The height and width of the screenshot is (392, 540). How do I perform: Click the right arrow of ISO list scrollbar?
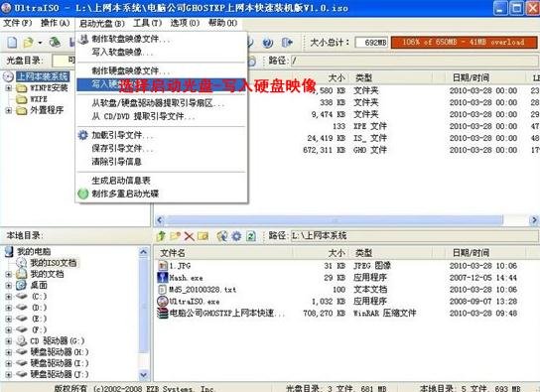coord(534,219)
